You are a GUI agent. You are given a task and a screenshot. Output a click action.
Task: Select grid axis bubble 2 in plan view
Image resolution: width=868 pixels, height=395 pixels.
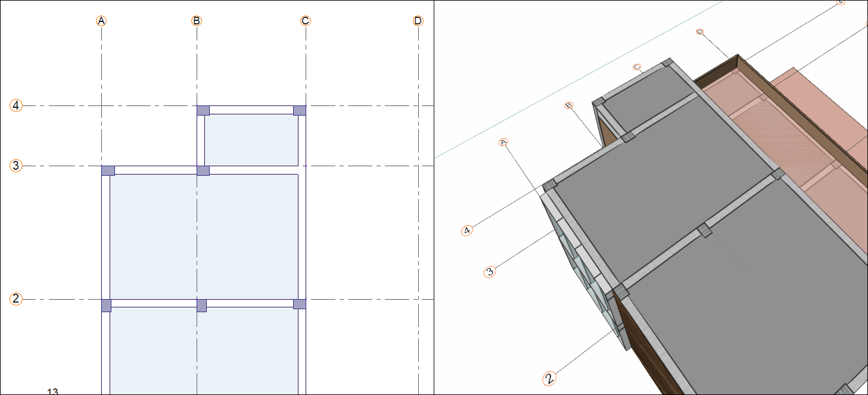[16, 299]
